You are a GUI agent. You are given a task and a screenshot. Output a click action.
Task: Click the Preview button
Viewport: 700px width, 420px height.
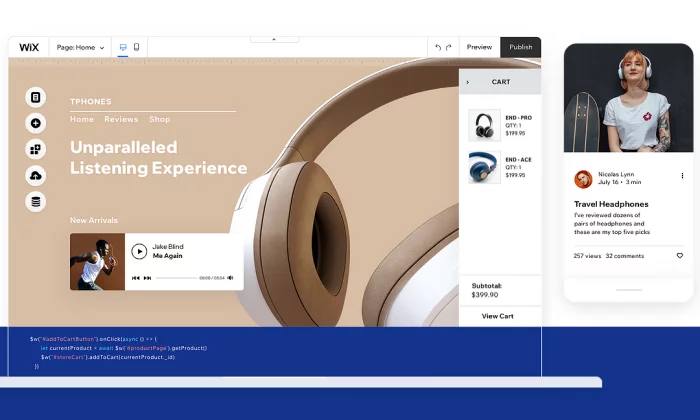point(479,47)
